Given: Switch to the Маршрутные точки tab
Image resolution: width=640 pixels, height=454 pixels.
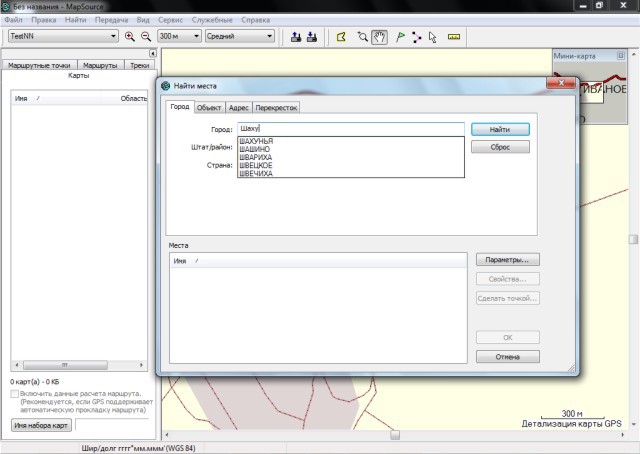Looking at the screenshot, I should coord(39,65).
